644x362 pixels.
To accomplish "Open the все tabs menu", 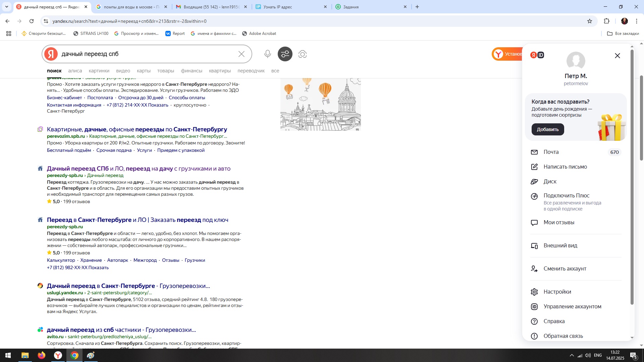I will (x=275, y=71).
